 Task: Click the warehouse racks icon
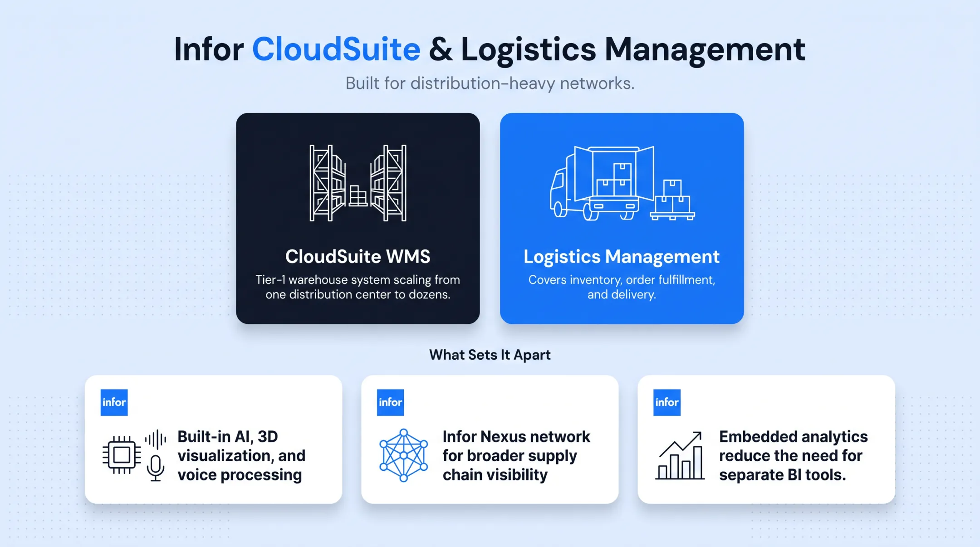(x=358, y=183)
